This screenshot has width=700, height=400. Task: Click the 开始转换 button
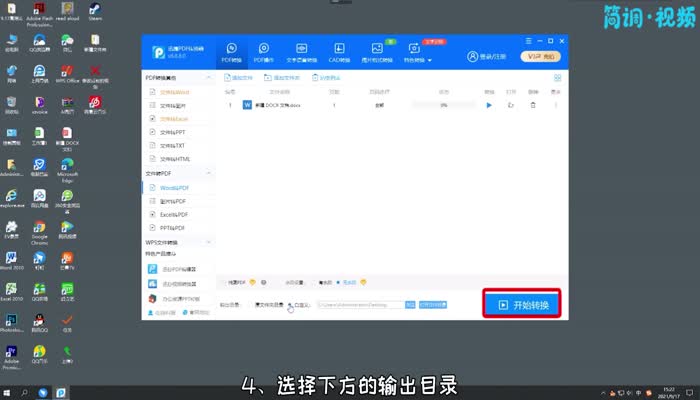(521, 304)
